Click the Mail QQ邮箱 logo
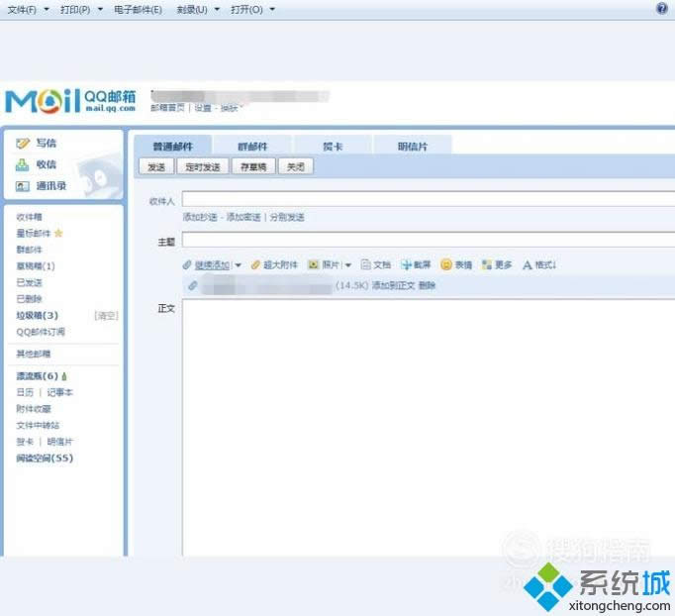This screenshot has height=616, width=675. (x=70, y=102)
